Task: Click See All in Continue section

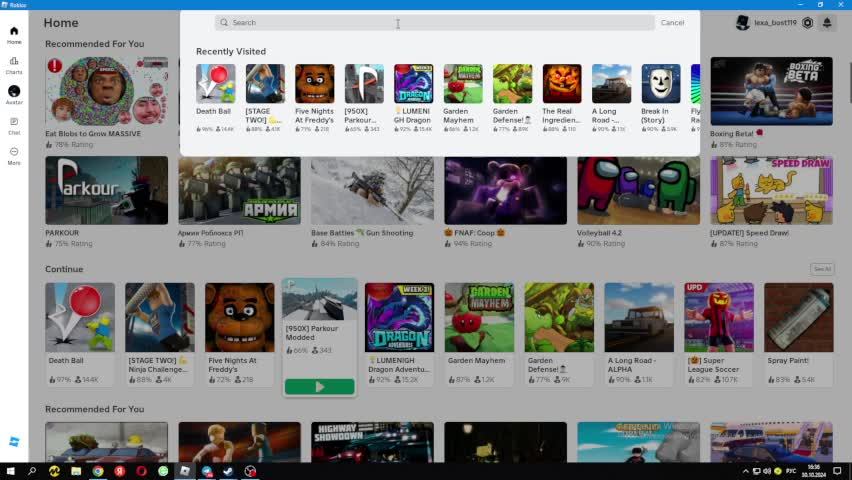Action: pos(822,269)
